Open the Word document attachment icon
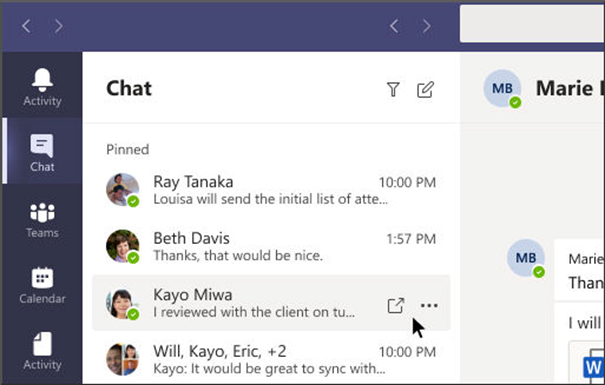The width and height of the screenshot is (605, 385). (593, 367)
